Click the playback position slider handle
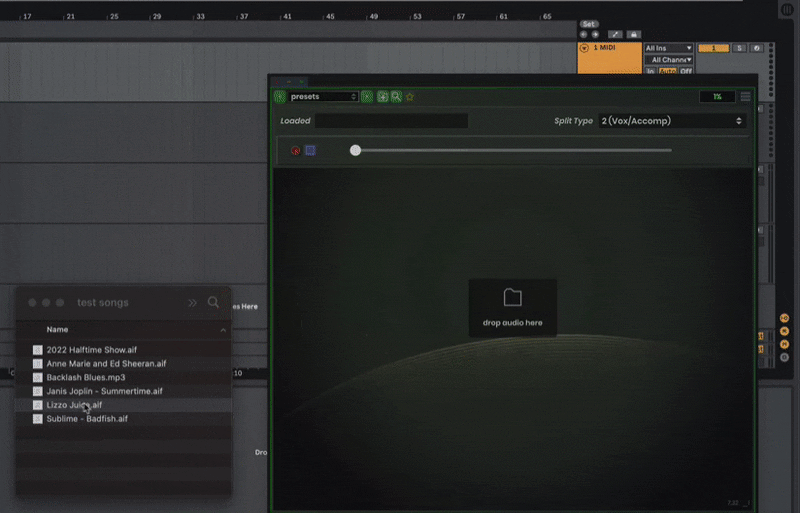The height and width of the screenshot is (513, 800). (355, 150)
